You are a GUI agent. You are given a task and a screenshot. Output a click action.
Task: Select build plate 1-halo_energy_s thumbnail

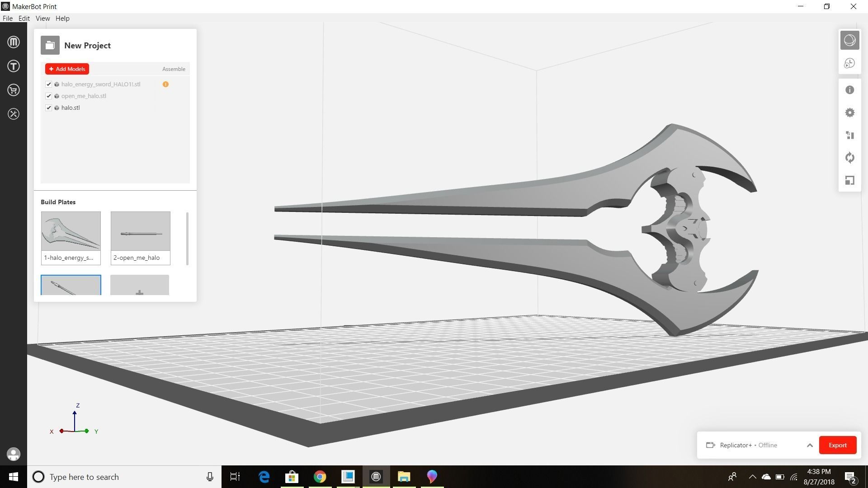(x=71, y=238)
